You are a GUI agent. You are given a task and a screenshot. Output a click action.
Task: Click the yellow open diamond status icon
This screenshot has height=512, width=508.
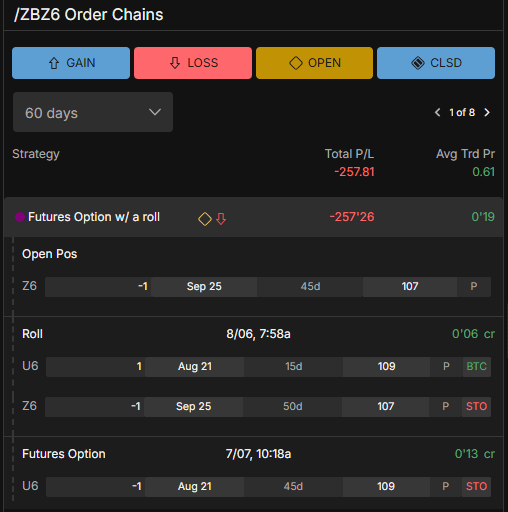tap(205, 219)
